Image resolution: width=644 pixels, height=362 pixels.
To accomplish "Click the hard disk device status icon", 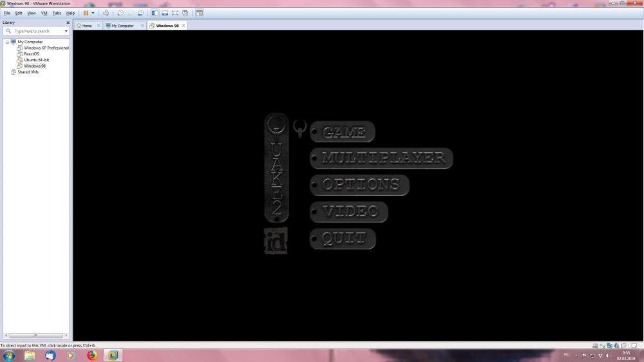I will 595,345.
